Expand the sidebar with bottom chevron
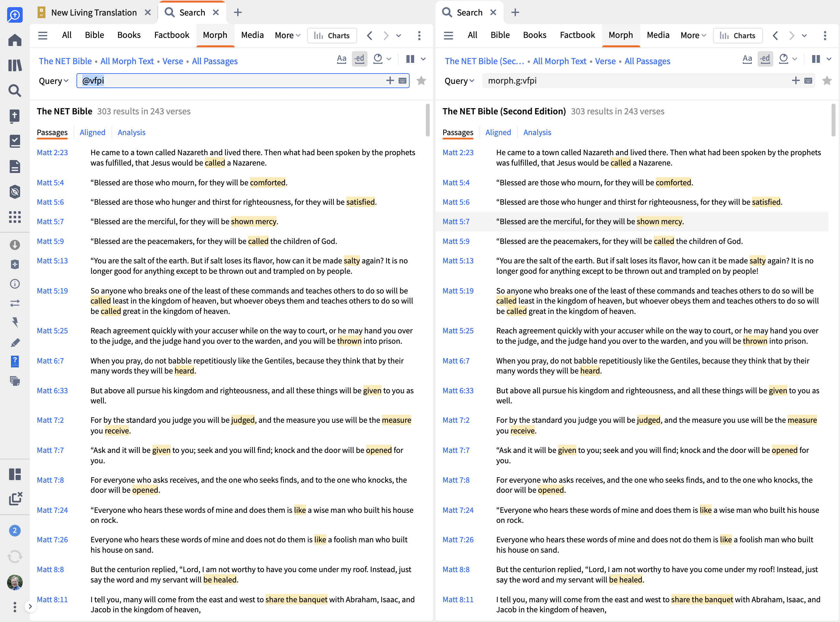The width and height of the screenshot is (840, 622). pyautogui.click(x=30, y=606)
